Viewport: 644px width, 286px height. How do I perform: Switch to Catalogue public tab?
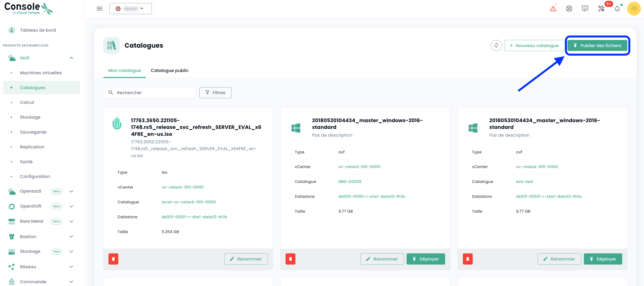(x=170, y=71)
